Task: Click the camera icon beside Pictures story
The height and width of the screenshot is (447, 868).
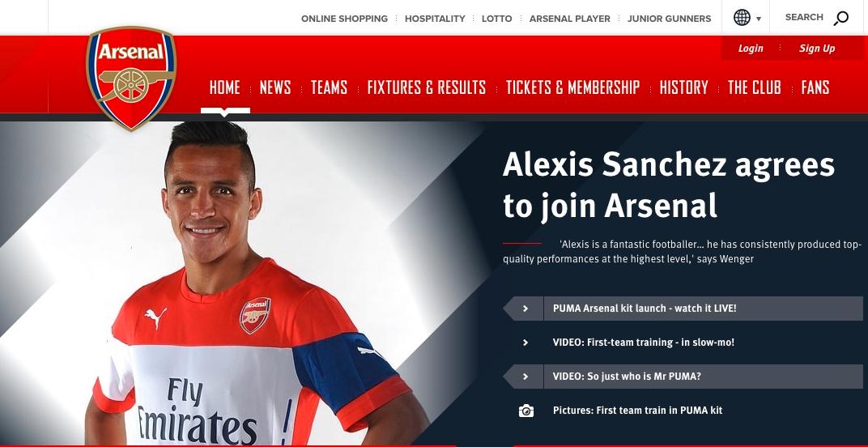Action: pyautogui.click(x=525, y=411)
